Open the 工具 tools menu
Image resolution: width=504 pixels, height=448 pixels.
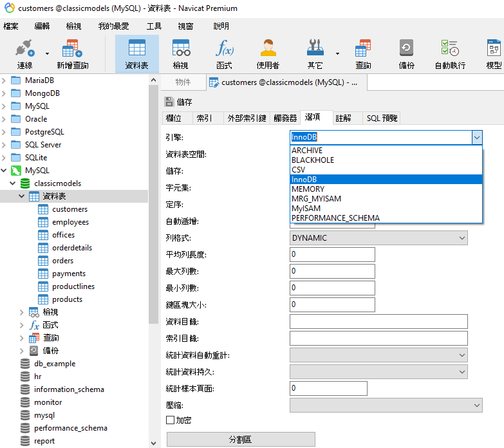click(x=154, y=26)
